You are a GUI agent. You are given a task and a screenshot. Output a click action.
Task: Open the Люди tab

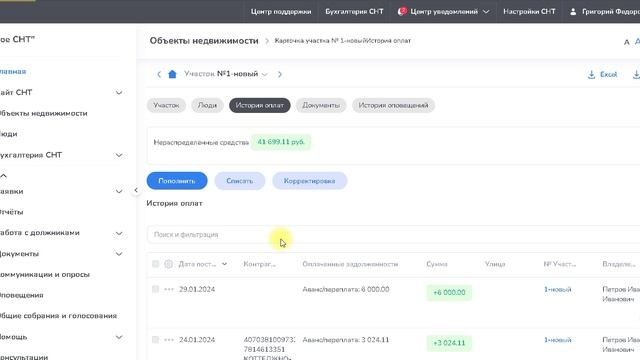click(x=207, y=105)
